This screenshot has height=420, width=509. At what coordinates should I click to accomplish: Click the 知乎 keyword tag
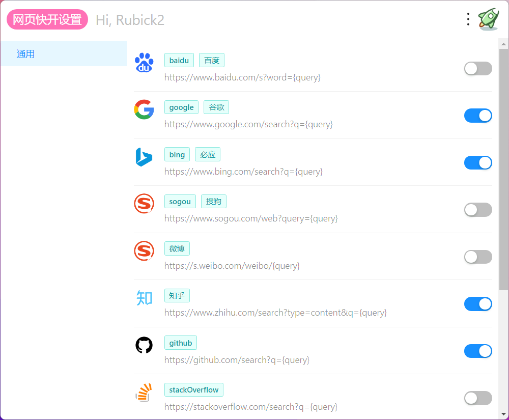(x=177, y=296)
